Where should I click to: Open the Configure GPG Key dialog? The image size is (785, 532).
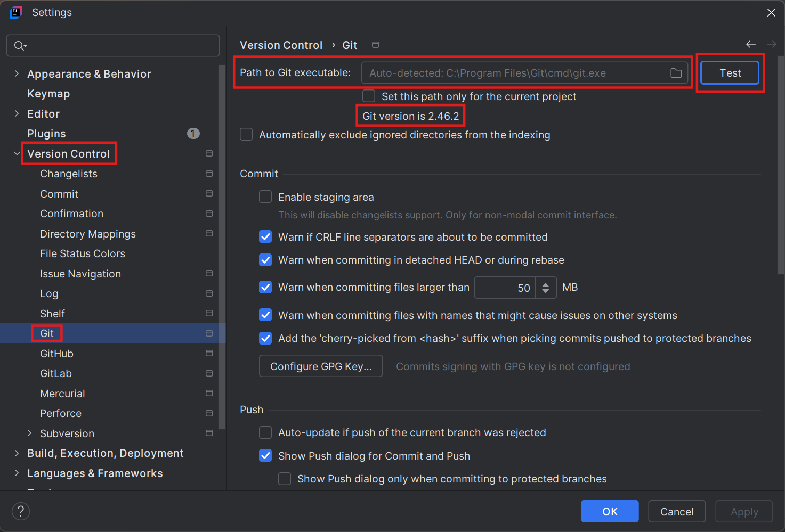tap(320, 366)
